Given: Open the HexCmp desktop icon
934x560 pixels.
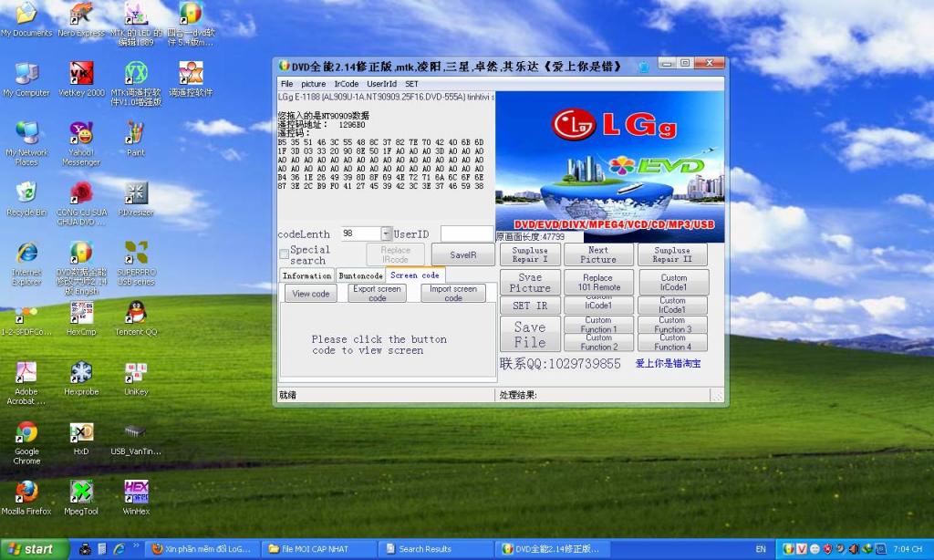Looking at the screenshot, I should (x=81, y=314).
